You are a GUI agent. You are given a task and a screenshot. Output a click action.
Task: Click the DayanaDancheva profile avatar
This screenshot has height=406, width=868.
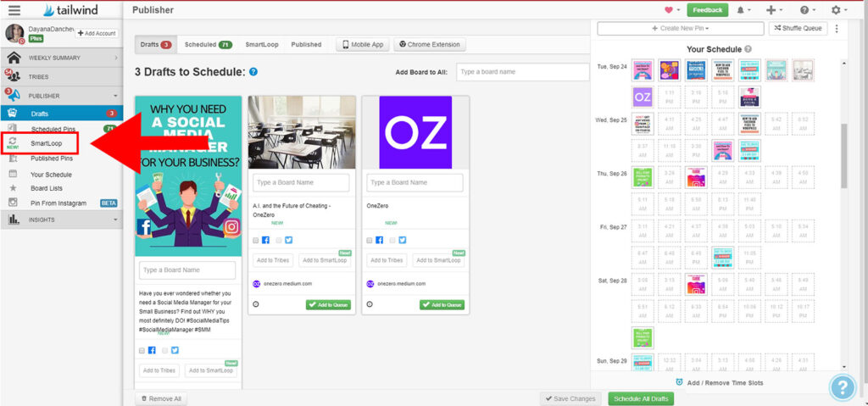point(14,33)
